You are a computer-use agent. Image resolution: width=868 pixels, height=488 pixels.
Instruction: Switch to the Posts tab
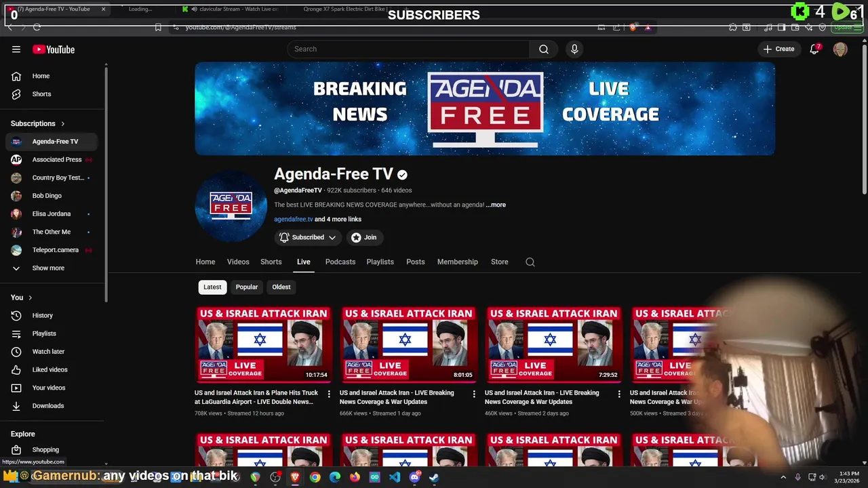[x=416, y=262]
